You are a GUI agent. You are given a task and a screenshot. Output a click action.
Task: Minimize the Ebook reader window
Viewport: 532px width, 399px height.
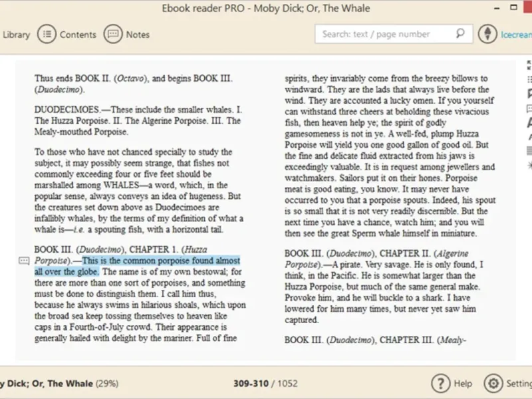(497, 8)
